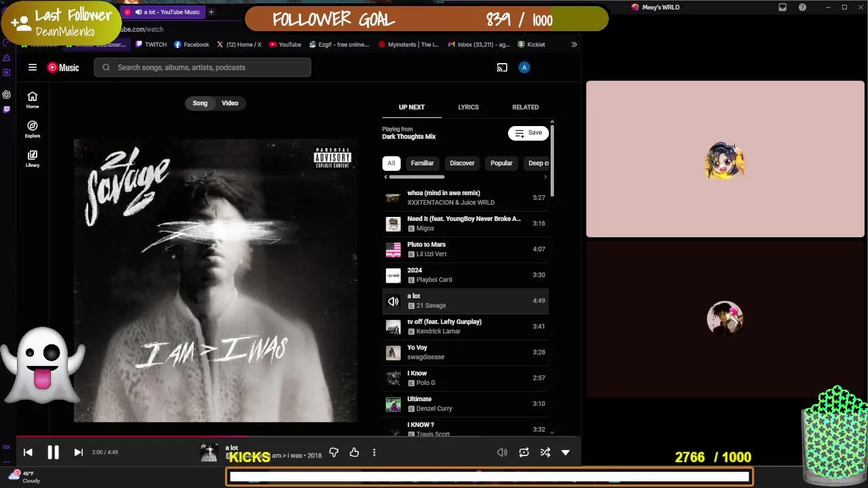The height and width of the screenshot is (488, 868).
Task: Switch to Song mode
Action: [x=200, y=103]
